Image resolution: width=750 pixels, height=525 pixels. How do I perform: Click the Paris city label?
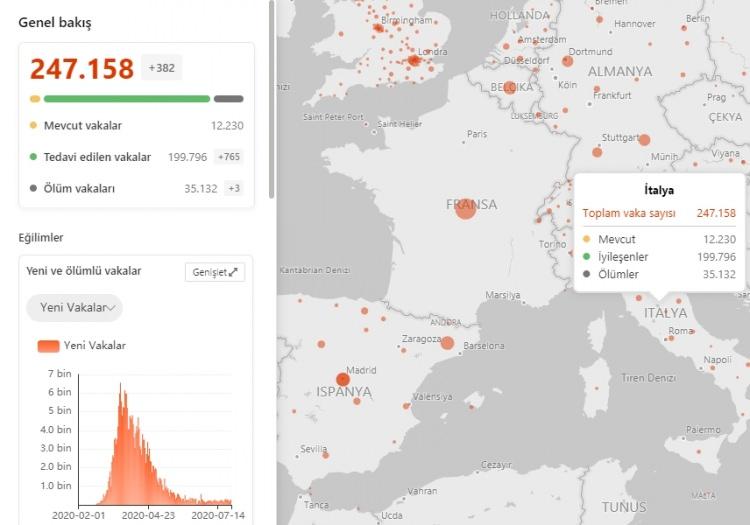tap(477, 134)
